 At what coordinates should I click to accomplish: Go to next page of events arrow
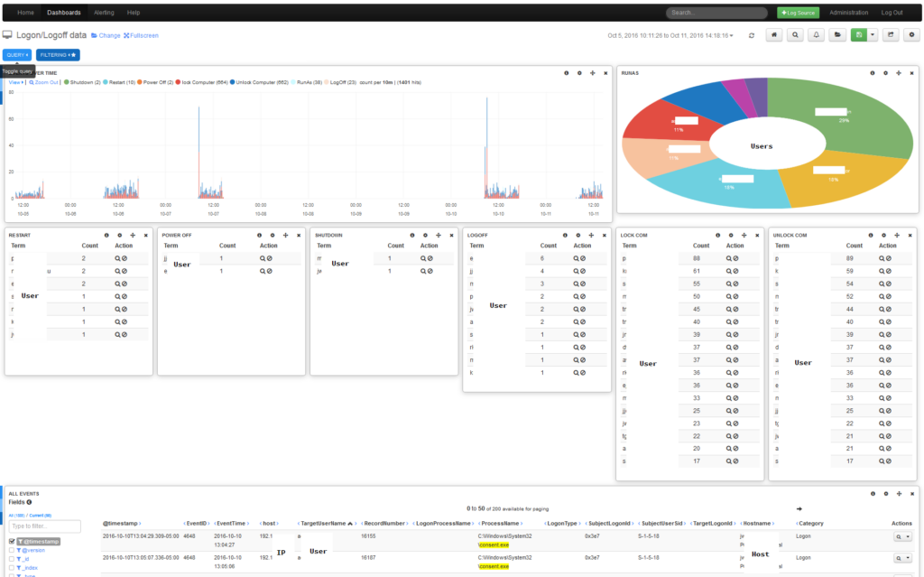799,508
